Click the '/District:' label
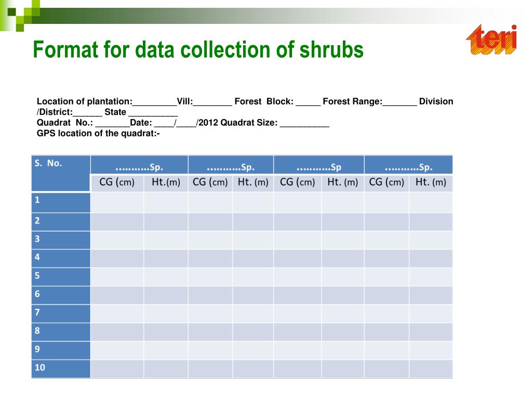The height and width of the screenshot is (399, 532). coord(55,112)
